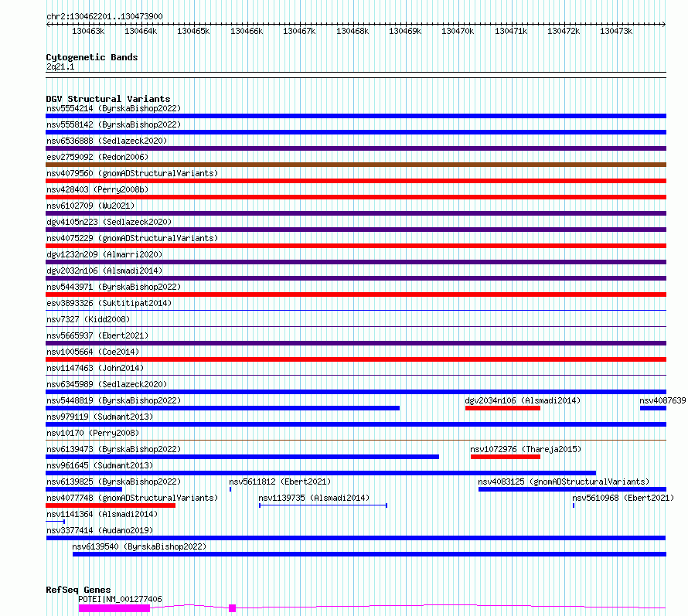688x616 pixels.
Task: Click POTEI|NM_001277406 gene label
Action: tap(120, 599)
